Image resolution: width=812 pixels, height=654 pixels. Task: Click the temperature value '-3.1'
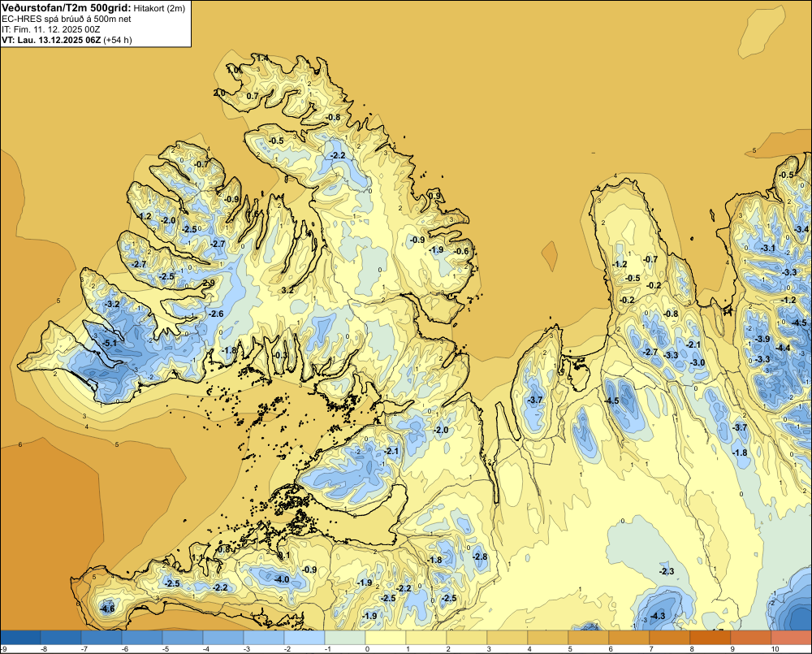coord(768,249)
